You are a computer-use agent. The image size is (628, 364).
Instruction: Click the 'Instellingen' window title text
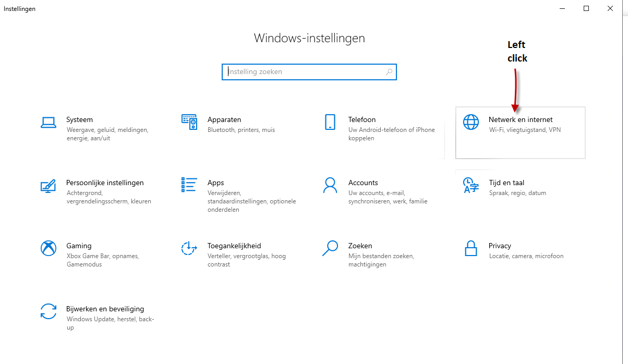(x=19, y=9)
